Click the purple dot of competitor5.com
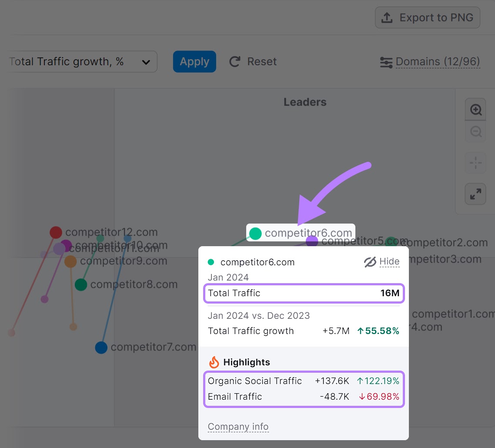The width and height of the screenshot is (495, 448). [x=312, y=241]
